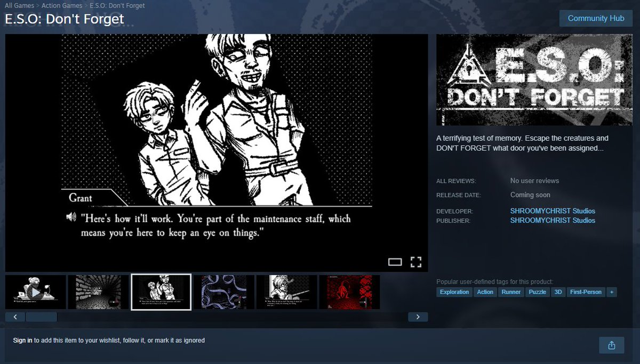
Task: Select the purple tentacle screenshot thumbnail
Action: [x=224, y=292]
